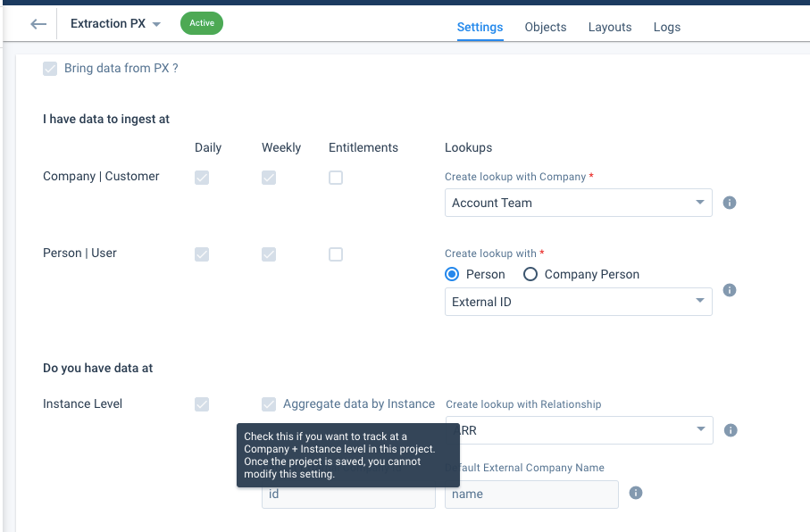
Task: Enable Entitlements for Person | User
Action: tap(336, 254)
